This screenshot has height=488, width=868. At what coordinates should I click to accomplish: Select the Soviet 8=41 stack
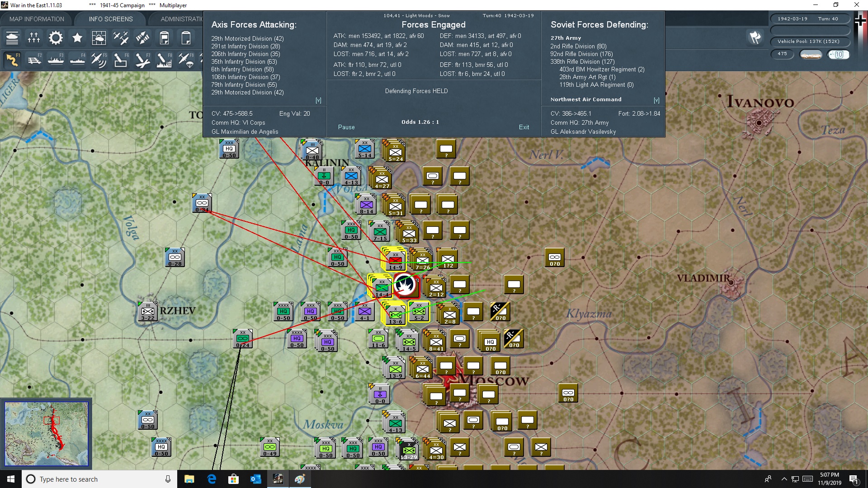click(x=435, y=340)
